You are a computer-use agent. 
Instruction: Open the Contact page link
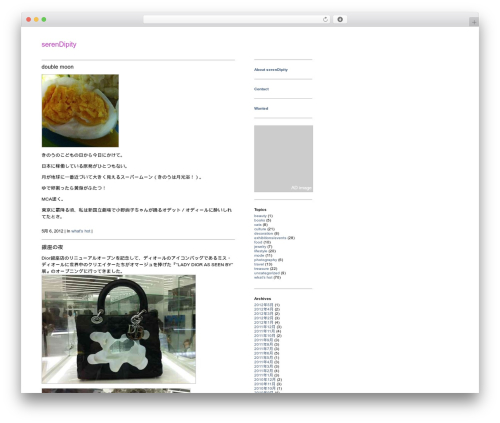[x=261, y=89]
